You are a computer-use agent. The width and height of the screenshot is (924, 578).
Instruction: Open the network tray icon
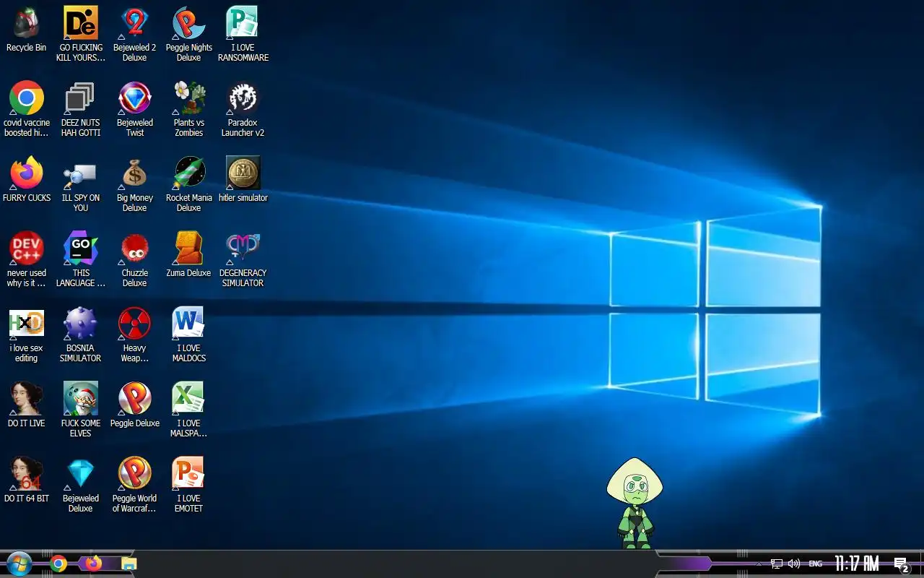pyautogui.click(x=777, y=564)
